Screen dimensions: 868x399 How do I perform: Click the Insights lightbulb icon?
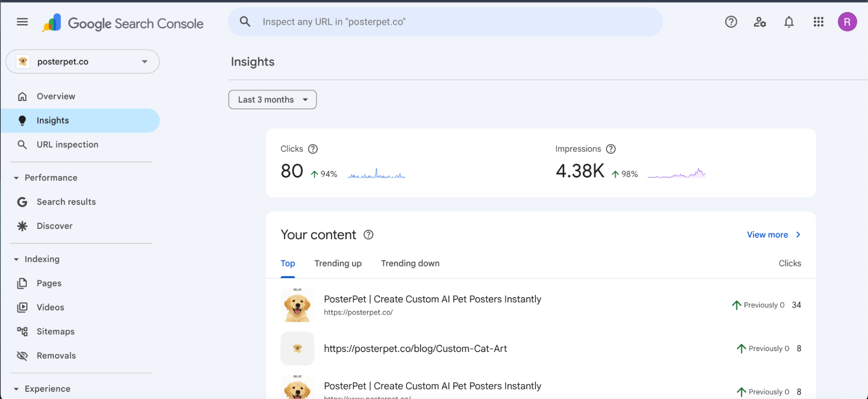(22, 120)
